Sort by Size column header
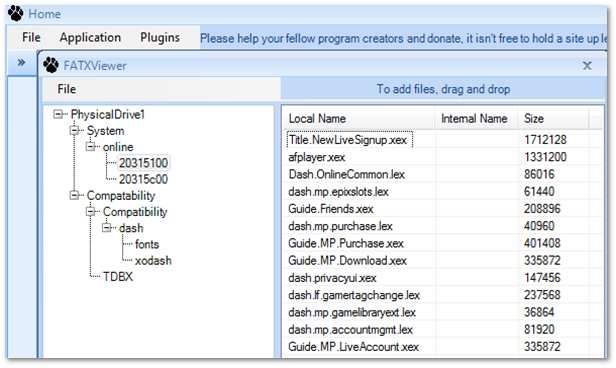Image resolution: width=616 pixels, height=368 pixels. coord(554,119)
